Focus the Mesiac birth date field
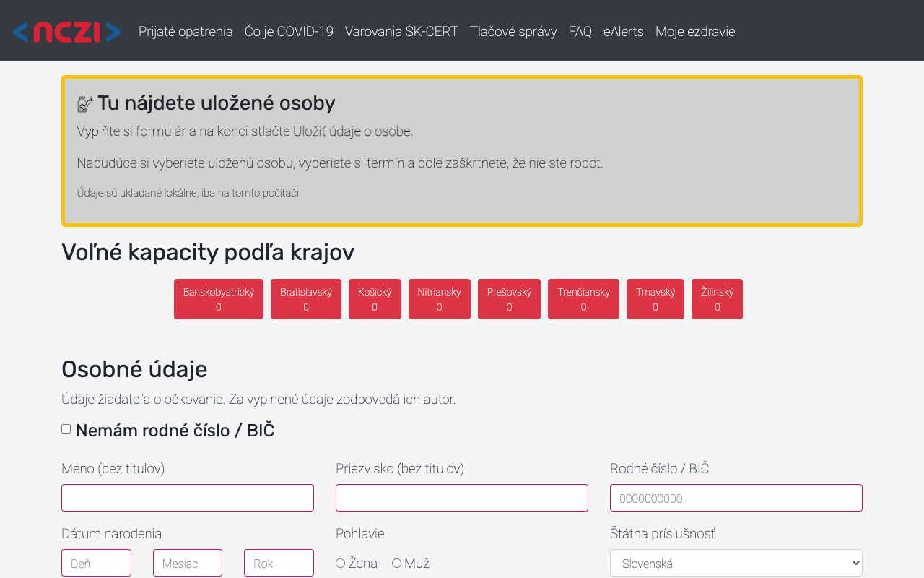This screenshot has height=578, width=924. click(x=188, y=563)
